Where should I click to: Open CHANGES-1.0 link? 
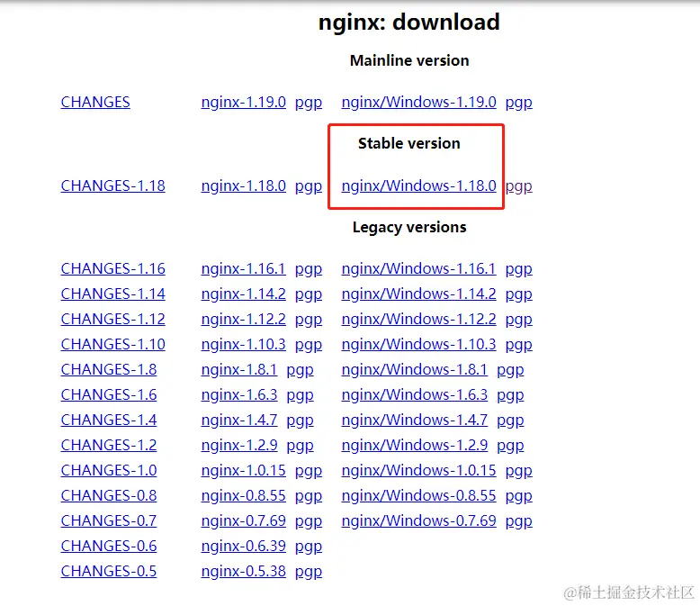tap(109, 471)
